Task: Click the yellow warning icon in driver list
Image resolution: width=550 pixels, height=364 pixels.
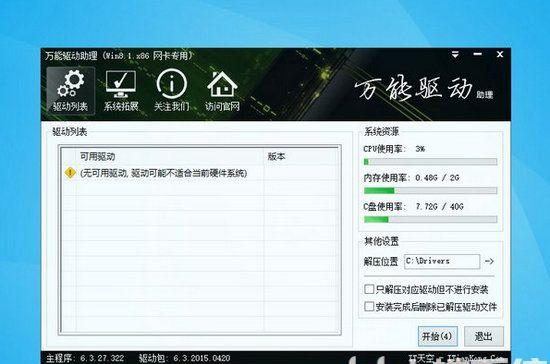Action: (x=70, y=173)
